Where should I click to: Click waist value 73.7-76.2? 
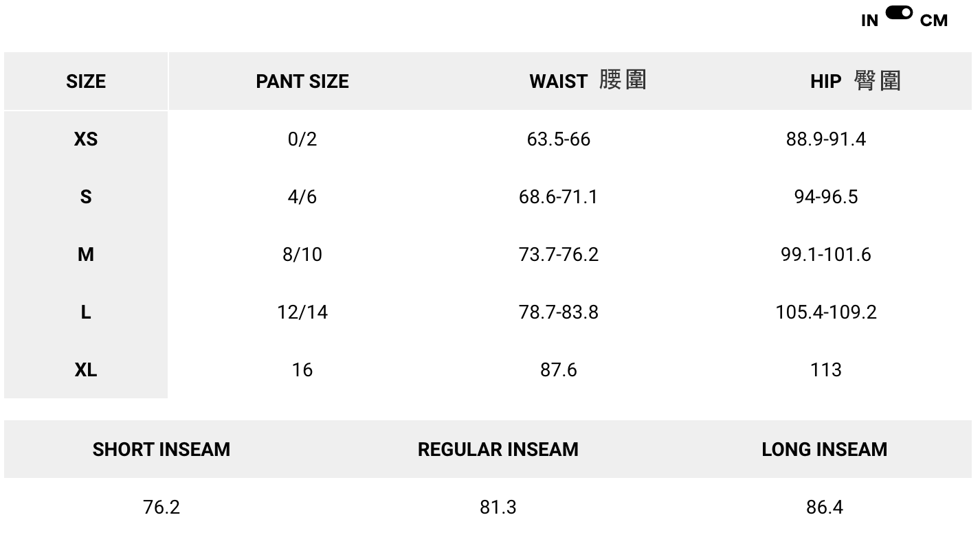pyautogui.click(x=559, y=255)
